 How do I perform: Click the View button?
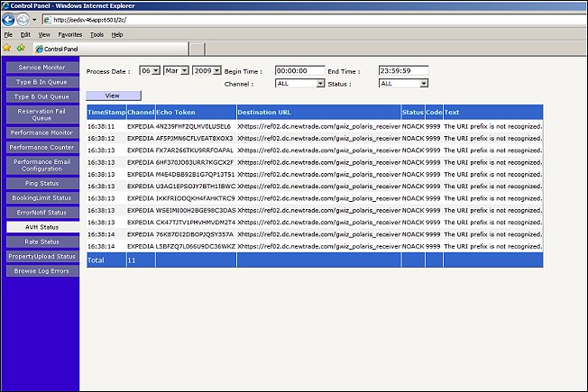click(x=113, y=95)
